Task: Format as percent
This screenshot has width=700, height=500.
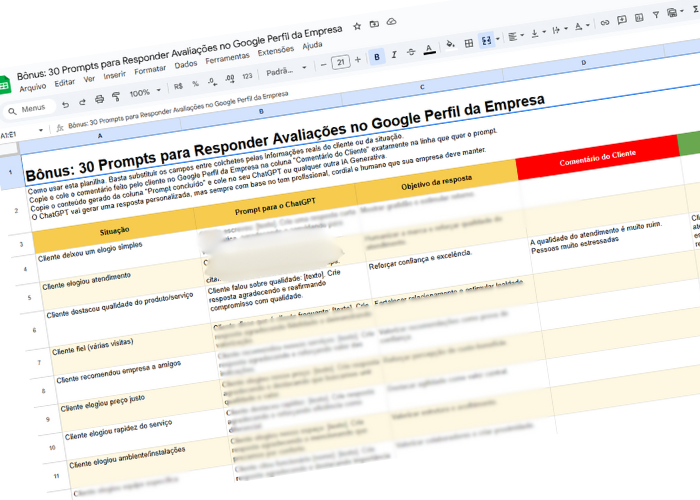Action: (x=195, y=83)
